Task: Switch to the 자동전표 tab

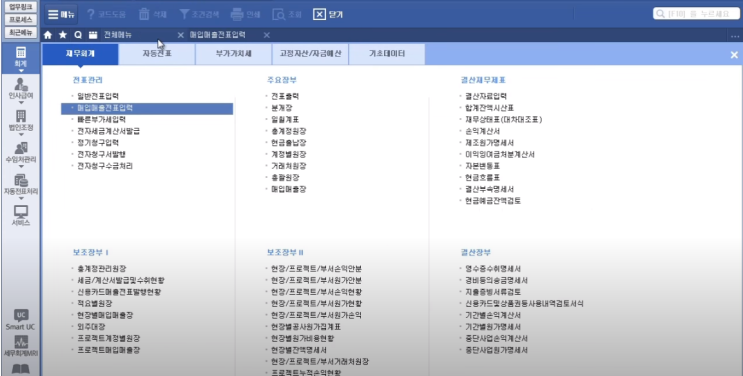Action: (157, 54)
